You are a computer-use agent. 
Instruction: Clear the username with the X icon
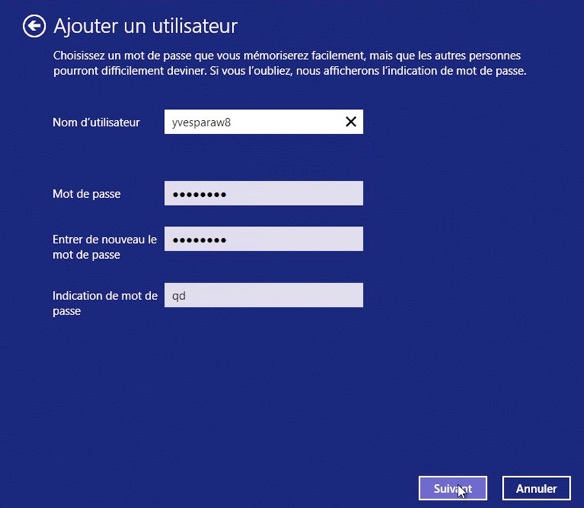click(x=351, y=121)
